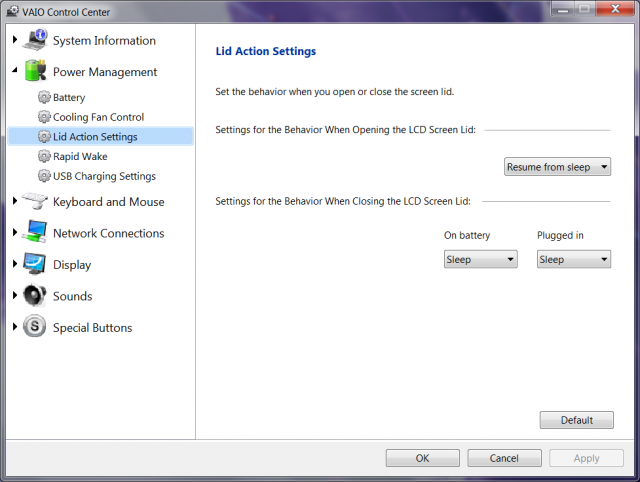Click the gear icon beside Lid Action Settings

[44, 136]
